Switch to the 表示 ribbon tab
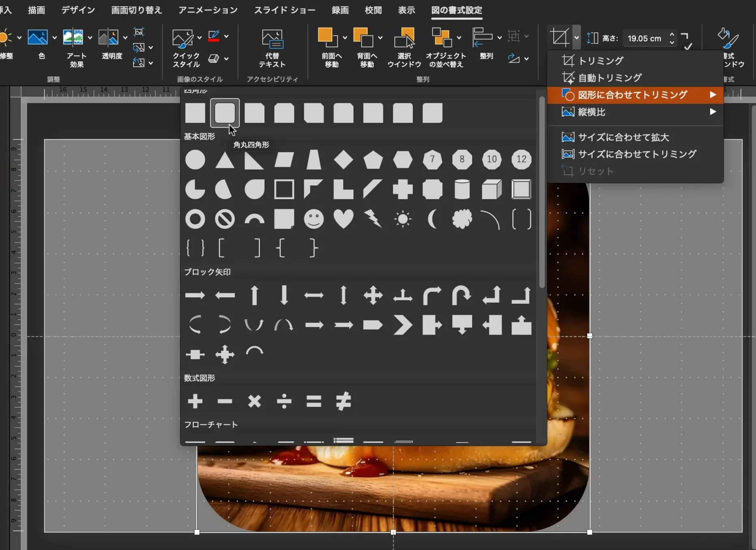756x550 pixels. tap(406, 10)
